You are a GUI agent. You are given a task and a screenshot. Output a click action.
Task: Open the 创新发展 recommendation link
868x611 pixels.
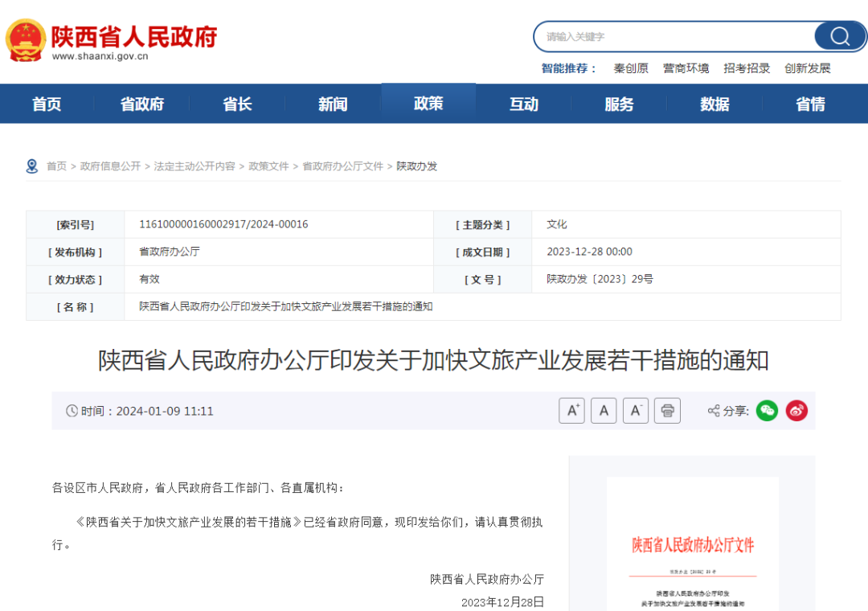807,68
